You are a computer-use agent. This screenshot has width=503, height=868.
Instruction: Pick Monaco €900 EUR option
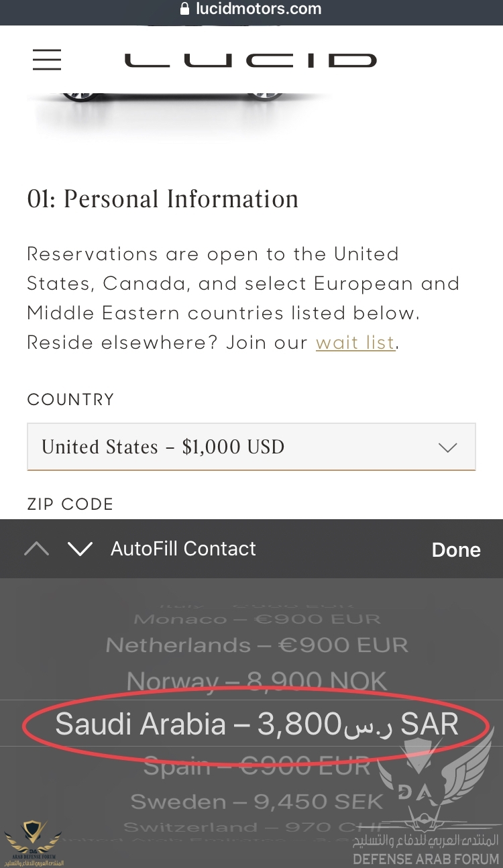tap(257, 619)
